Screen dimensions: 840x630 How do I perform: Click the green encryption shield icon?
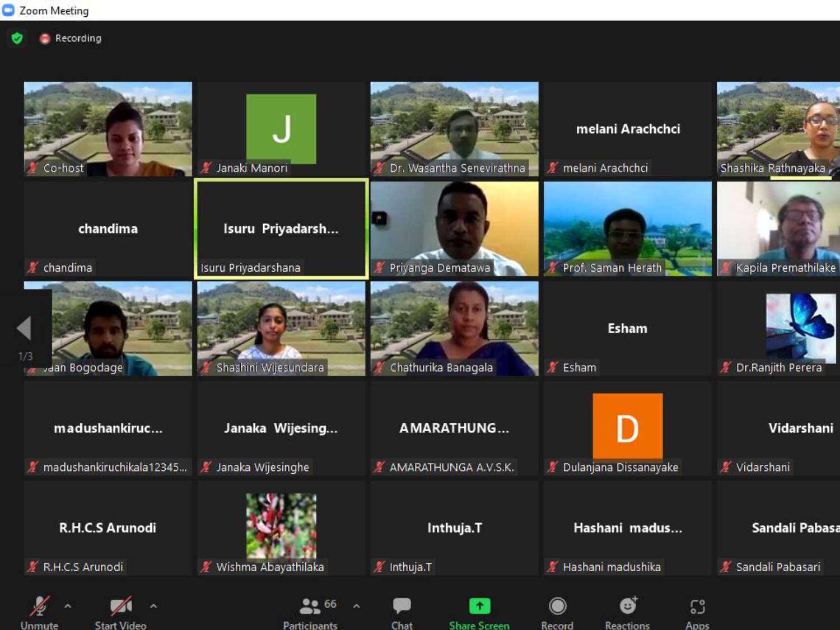coord(17,38)
